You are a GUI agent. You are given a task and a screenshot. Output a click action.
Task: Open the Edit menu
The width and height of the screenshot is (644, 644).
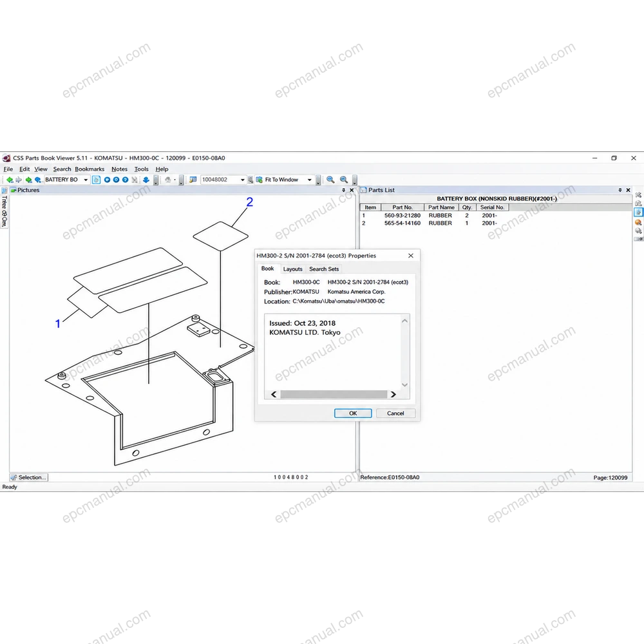pos(24,169)
